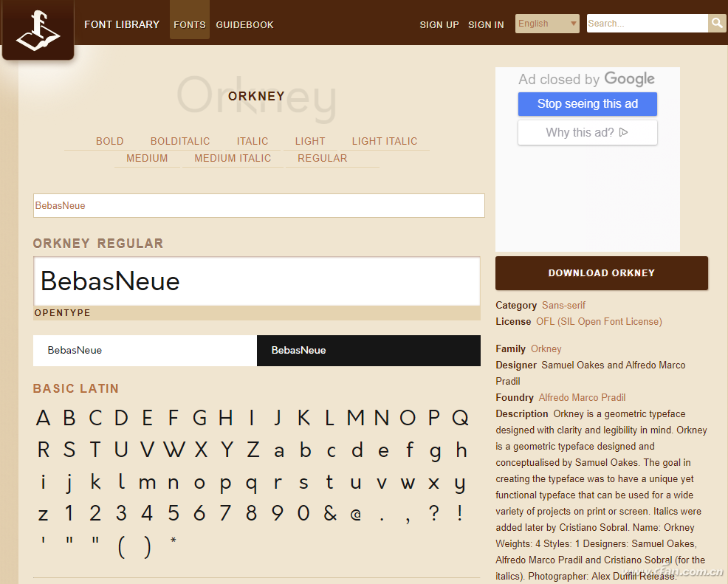Select the LIGHT ITALIC font style
Image resolution: width=728 pixels, height=584 pixels.
click(x=385, y=141)
